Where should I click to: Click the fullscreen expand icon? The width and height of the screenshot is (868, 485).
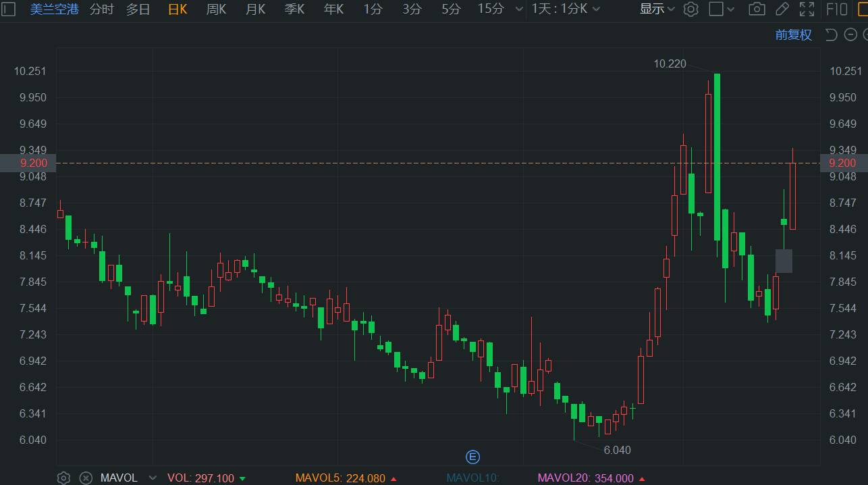click(x=806, y=9)
